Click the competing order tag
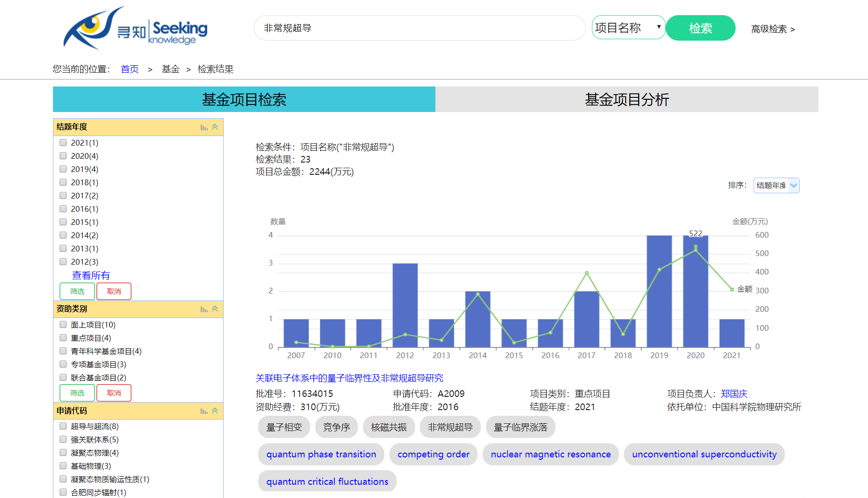Image resolution: width=868 pixels, height=498 pixels. 434,454
